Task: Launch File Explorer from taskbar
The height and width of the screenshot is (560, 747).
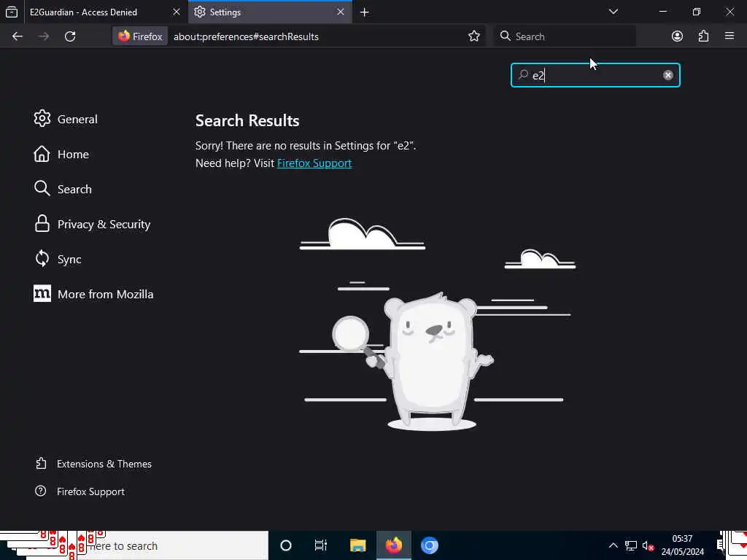Action: (x=357, y=545)
